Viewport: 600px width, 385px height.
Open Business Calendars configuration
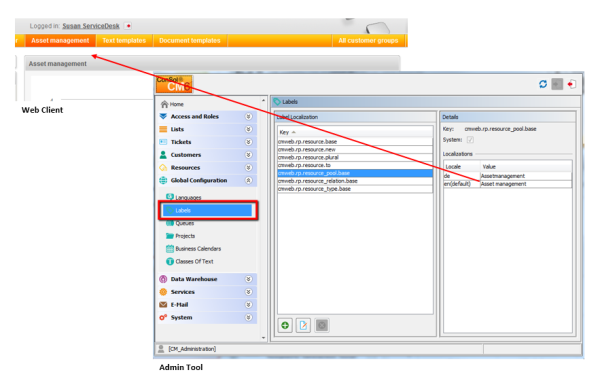click(198, 249)
